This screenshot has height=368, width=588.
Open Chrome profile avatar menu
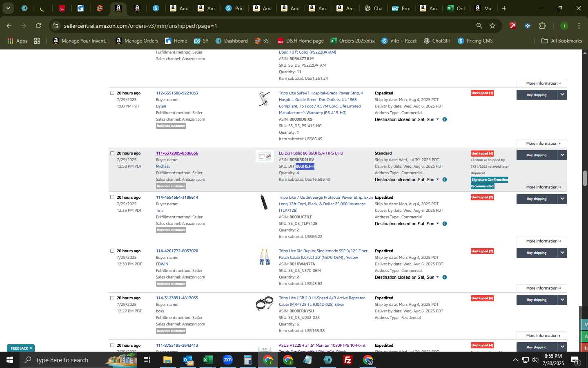click(564, 26)
